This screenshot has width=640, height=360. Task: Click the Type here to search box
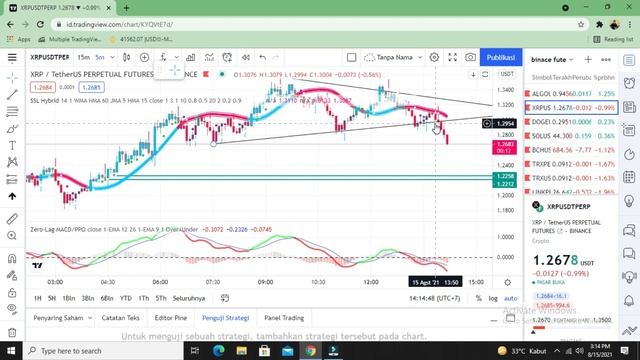pyautogui.click(x=103, y=351)
